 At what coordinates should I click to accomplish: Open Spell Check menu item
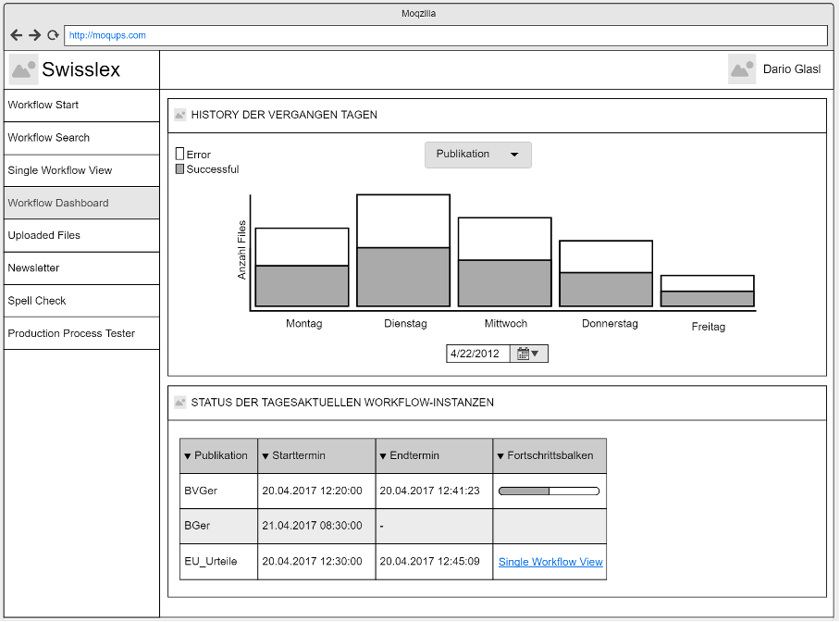[x=81, y=301]
